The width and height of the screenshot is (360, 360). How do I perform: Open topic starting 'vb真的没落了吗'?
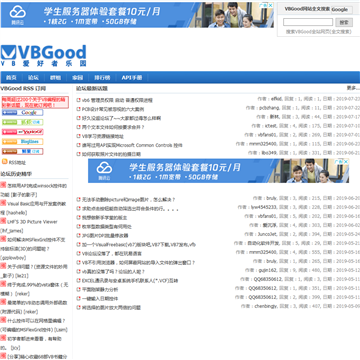tap(114, 271)
